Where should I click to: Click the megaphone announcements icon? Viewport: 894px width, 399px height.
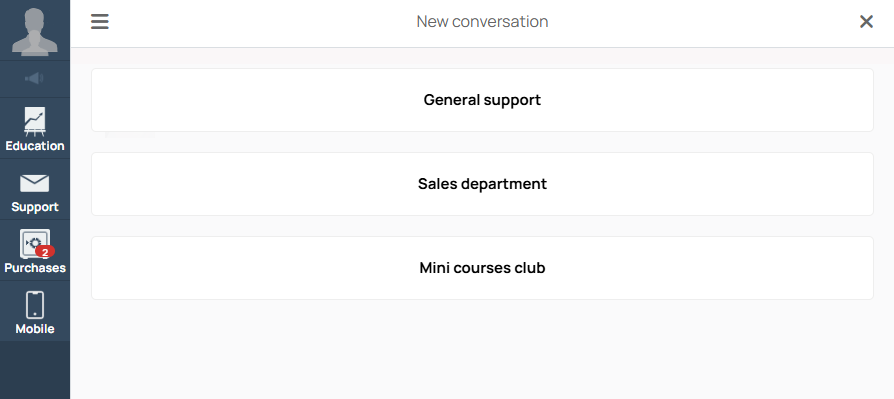point(34,79)
